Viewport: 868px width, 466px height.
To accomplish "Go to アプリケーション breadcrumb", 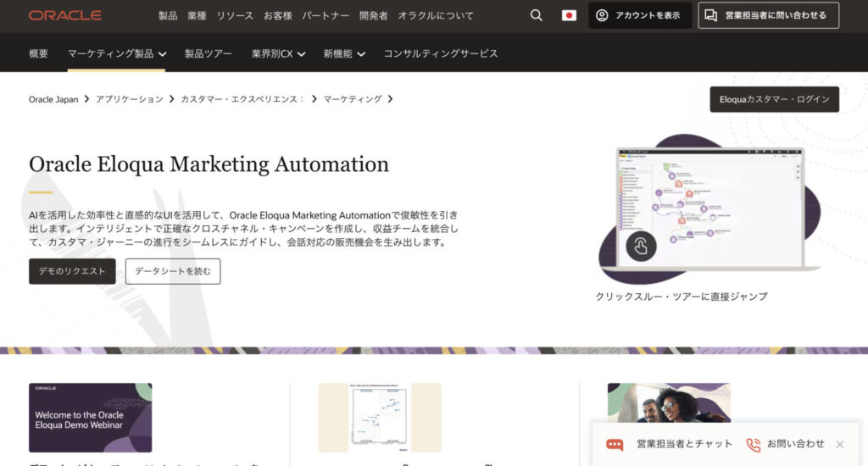I will coord(130,99).
